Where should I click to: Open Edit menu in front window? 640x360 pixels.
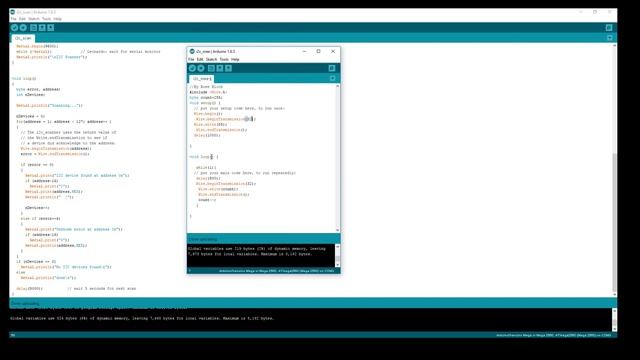pos(200,60)
